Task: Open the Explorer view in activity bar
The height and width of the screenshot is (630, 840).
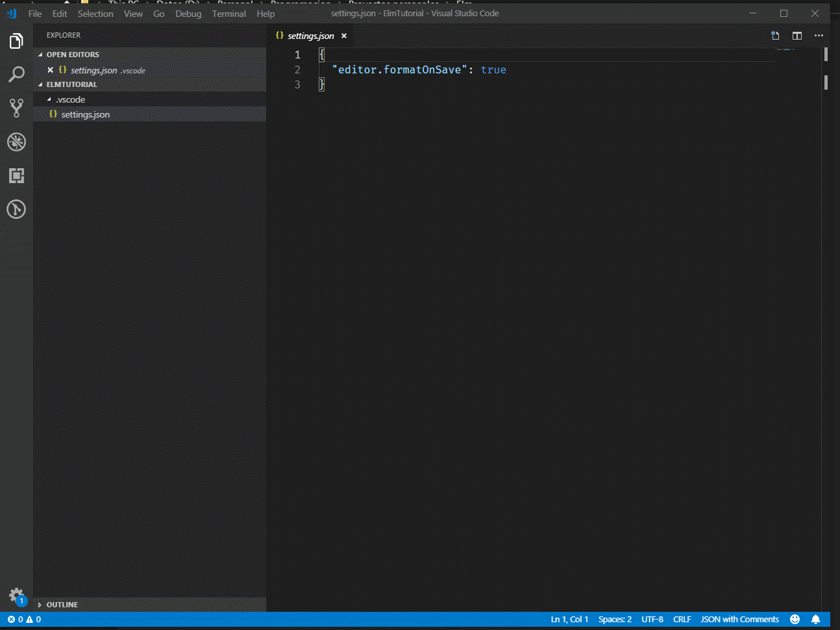Action: pyautogui.click(x=16, y=41)
